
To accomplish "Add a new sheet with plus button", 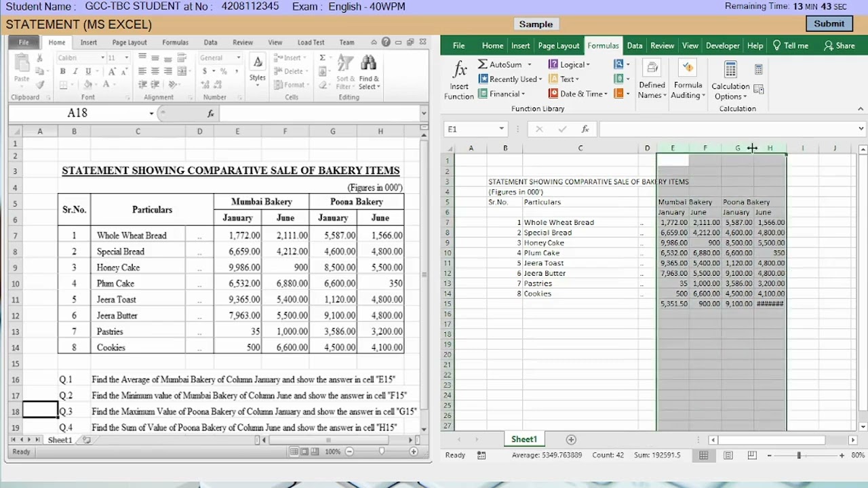I will coord(571,439).
